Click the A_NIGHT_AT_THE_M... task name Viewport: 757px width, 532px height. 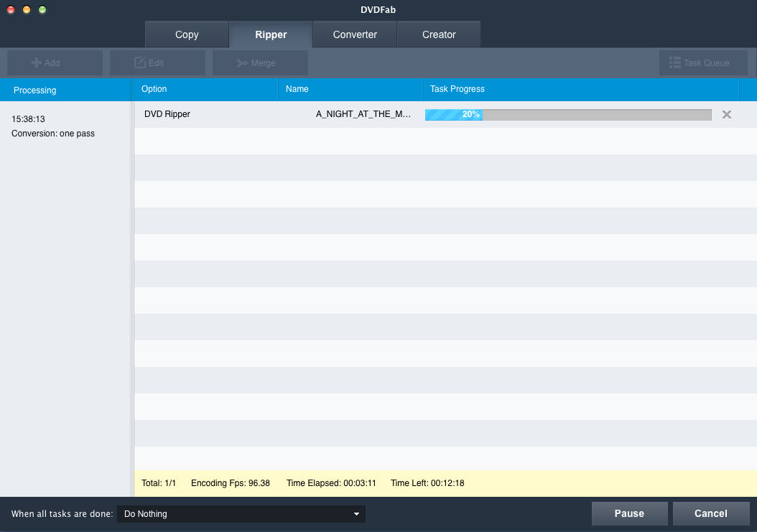[x=363, y=114]
